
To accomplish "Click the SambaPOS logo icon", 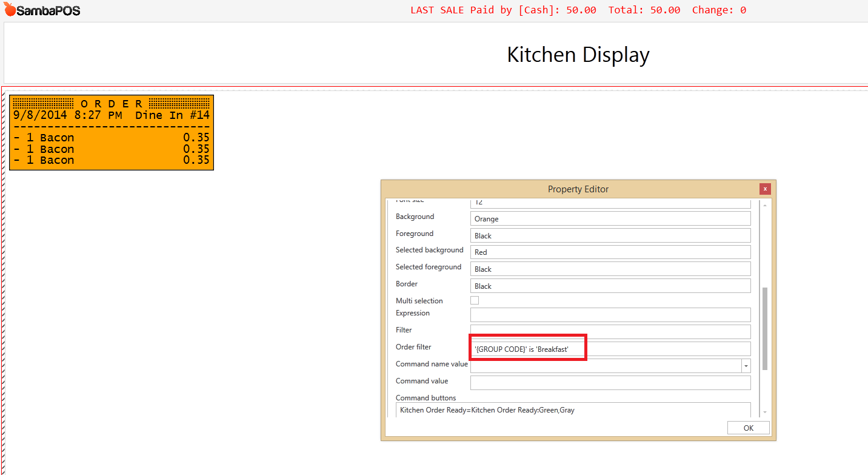I will [x=10, y=10].
